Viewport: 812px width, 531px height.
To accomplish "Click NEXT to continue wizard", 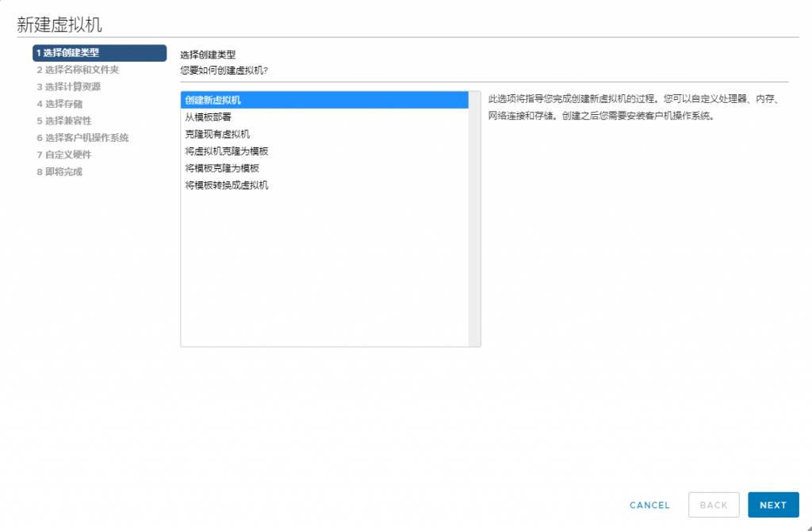I will tap(773, 505).
